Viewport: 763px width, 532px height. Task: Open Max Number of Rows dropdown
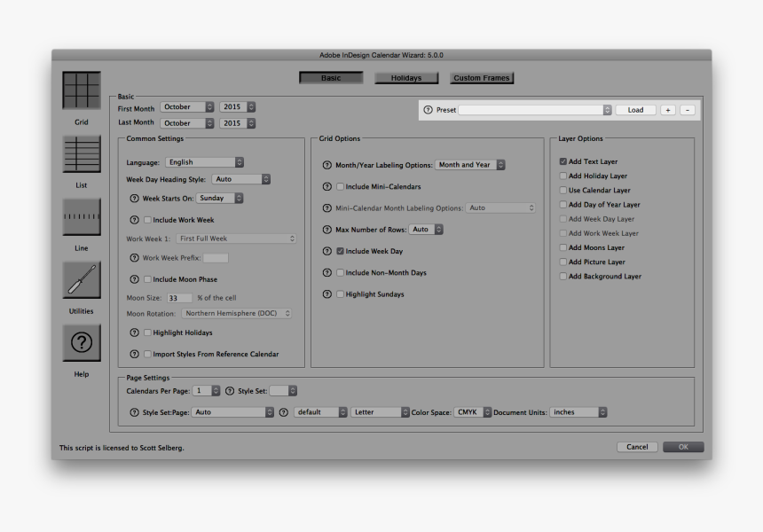tap(426, 230)
